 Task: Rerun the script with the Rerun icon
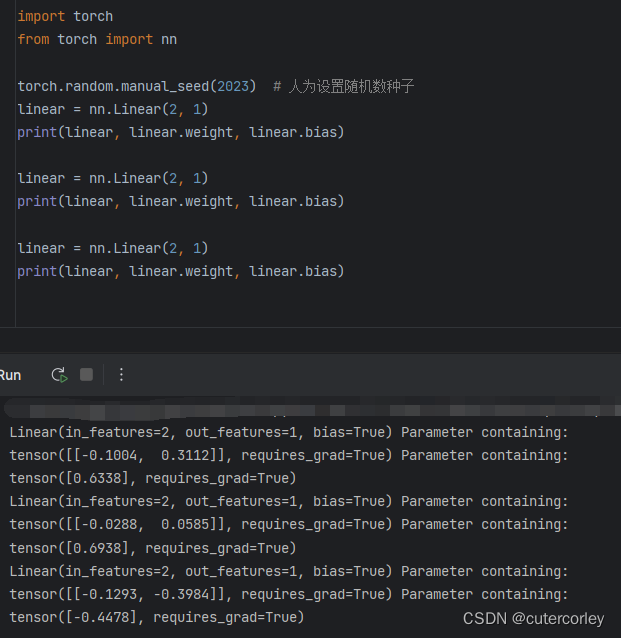pyautogui.click(x=60, y=375)
